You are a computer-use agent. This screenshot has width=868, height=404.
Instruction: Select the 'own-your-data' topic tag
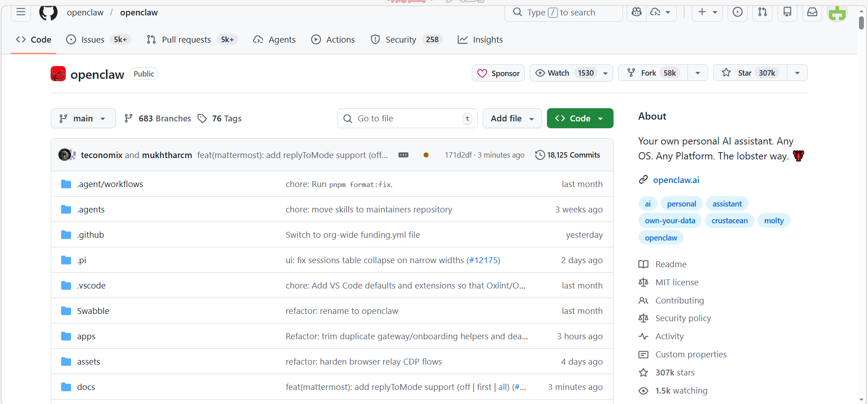pos(670,221)
